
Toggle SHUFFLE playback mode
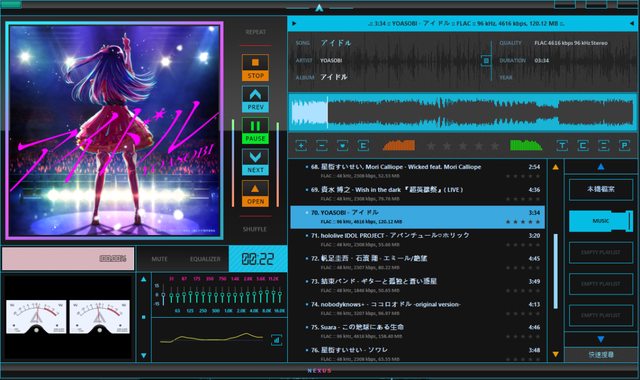coord(255,229)
